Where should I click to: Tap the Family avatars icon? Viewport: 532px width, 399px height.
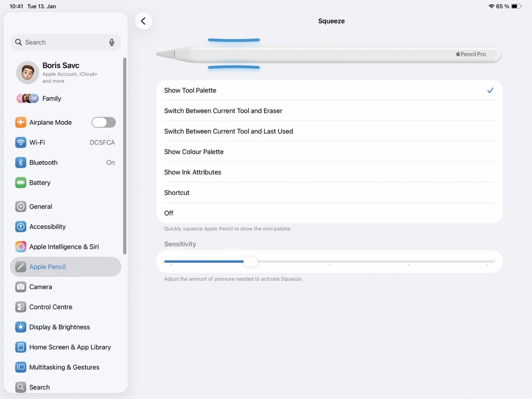tap(27, 98)
